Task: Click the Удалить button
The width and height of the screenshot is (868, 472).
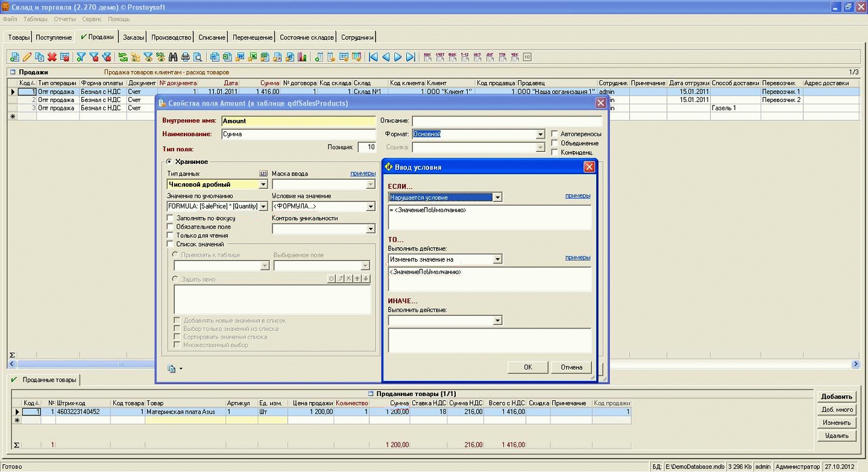Action: (x=837, y=435)
